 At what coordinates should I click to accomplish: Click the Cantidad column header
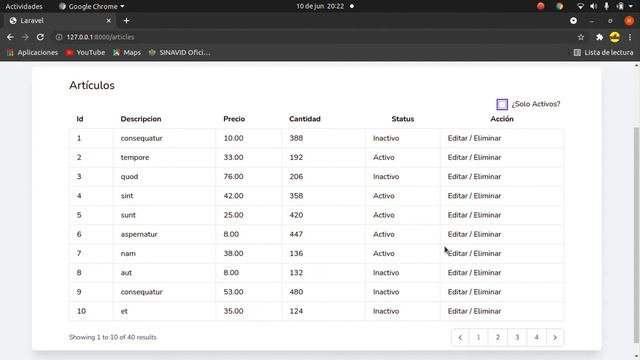[305, 119]
